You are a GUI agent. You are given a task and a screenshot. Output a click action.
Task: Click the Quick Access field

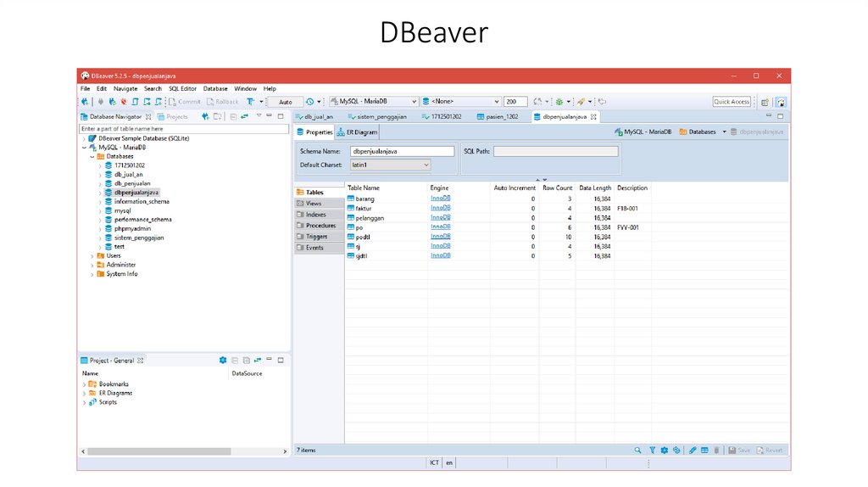pos(732,102)
